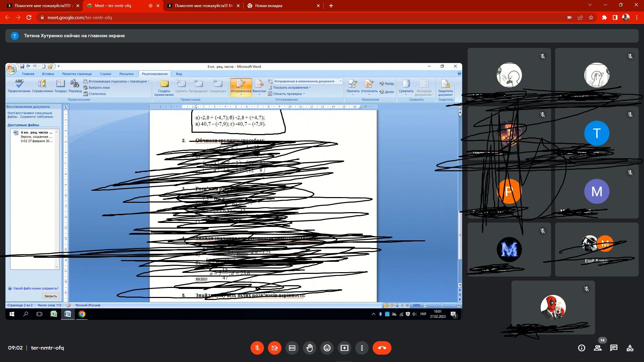Screen dimensions: 644x362
Task: Open the Chrome tab search chevron
Action: click(x=590, y=5)
